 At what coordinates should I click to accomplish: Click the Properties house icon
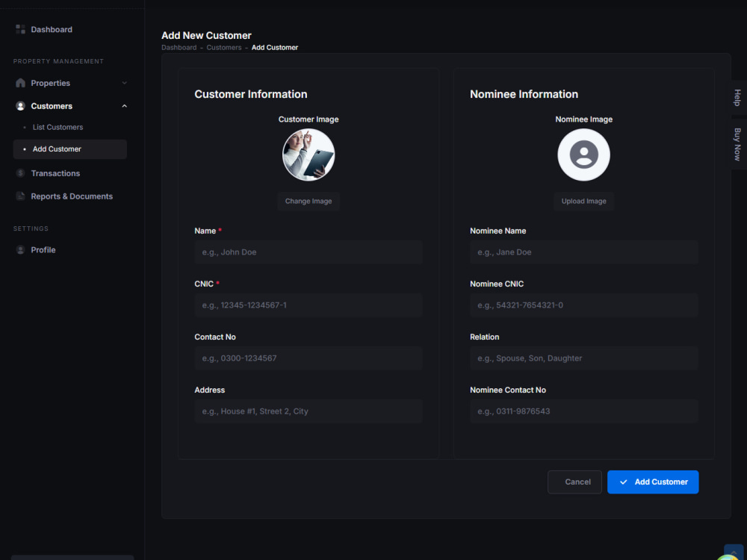click(x=20, y=83)
